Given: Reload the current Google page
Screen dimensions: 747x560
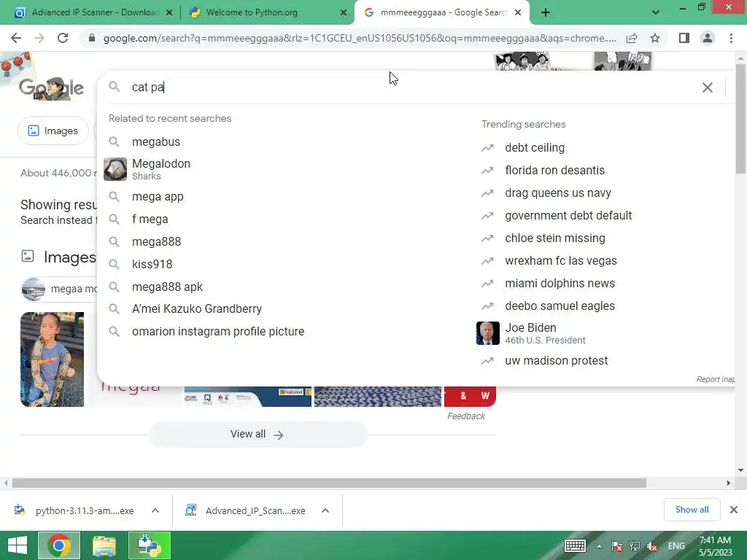Looking at the screenshot, I should (x=63, y=38).
